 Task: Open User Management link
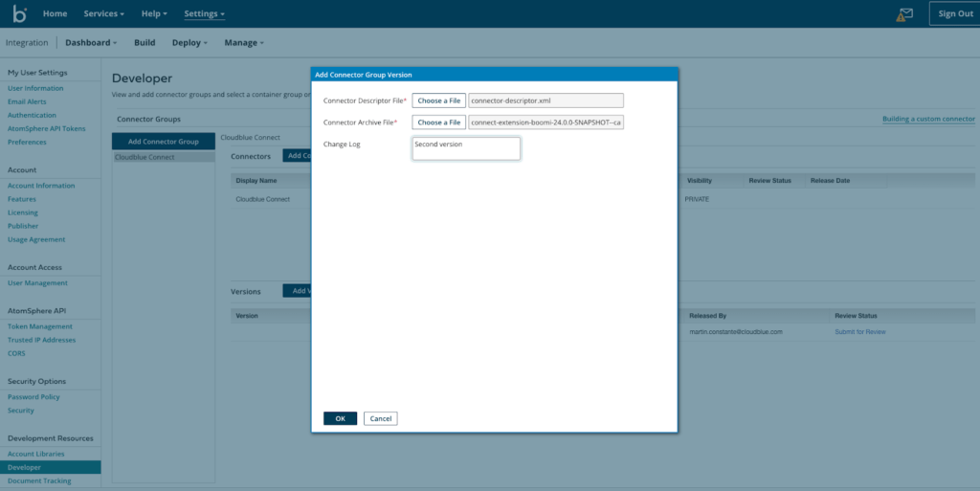click(x=37, y=283)
